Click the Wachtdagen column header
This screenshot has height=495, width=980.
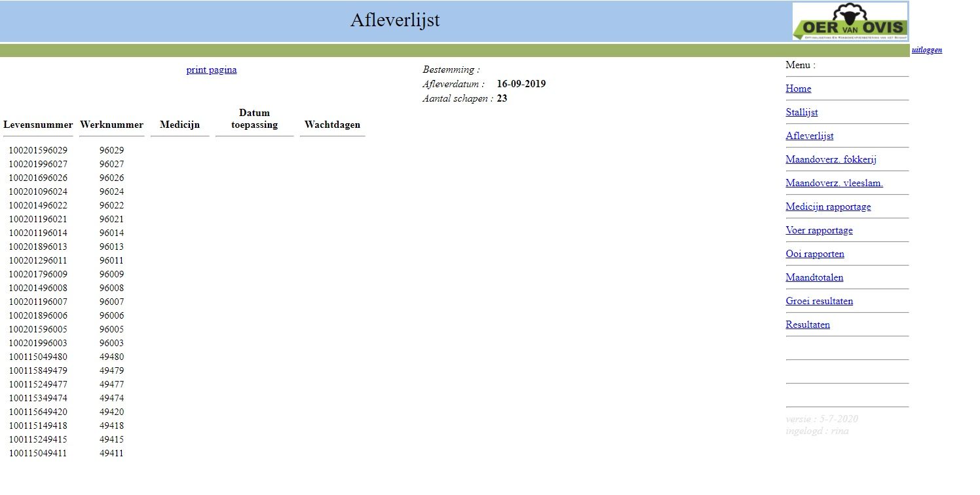(x=332, y=125)
